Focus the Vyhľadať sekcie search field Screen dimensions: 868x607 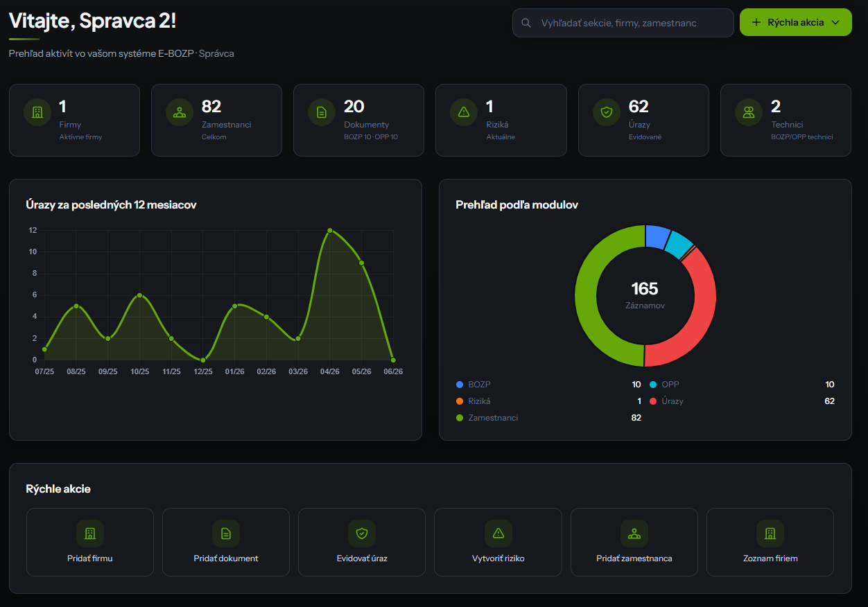(x=623, y=23)
